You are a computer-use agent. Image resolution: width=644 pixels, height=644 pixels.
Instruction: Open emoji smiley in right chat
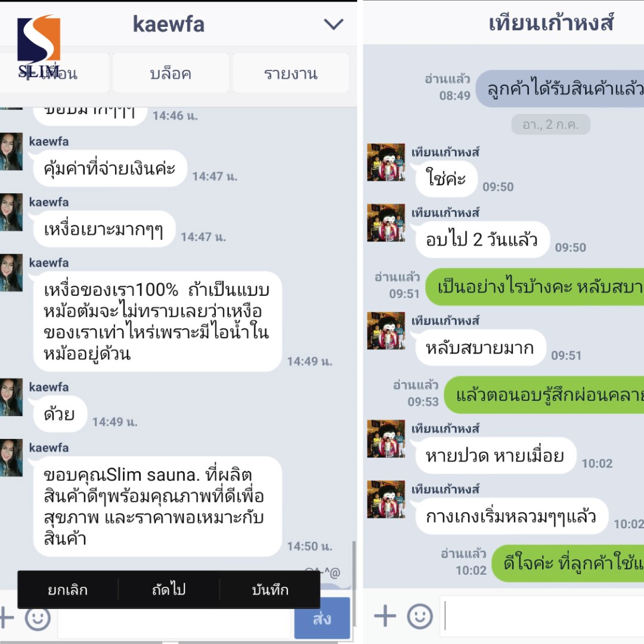point(420,615)
